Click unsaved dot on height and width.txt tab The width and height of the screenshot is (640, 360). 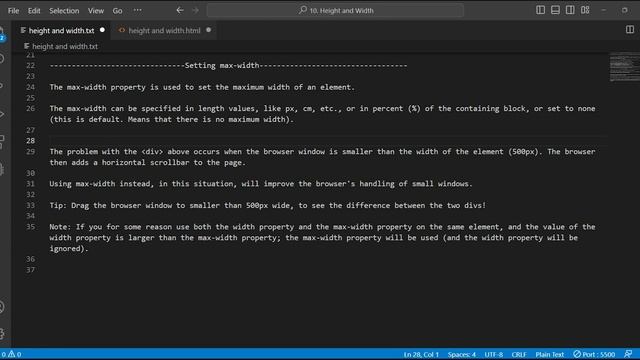coord(102,30)
